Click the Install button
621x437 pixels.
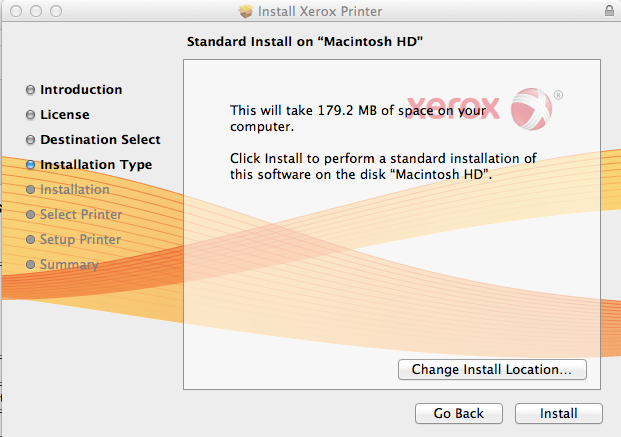pyautogui.click(x=559, y=413)
